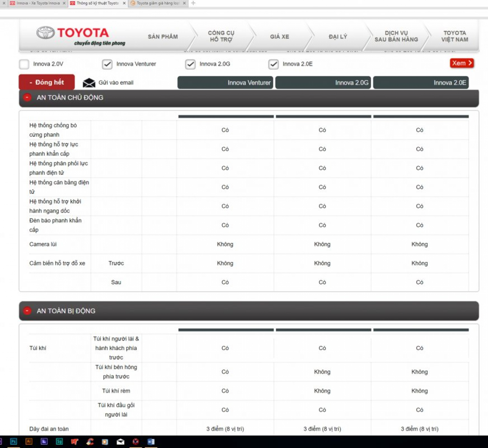This screenshot has height=448, width=488.
Task: Open the CÔNG CỤ HỖ TRỢ menu
Action: pos(221,36)
